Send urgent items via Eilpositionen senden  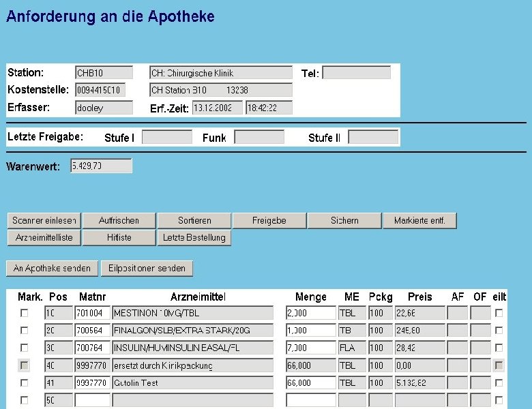click(x=147, y=269)
